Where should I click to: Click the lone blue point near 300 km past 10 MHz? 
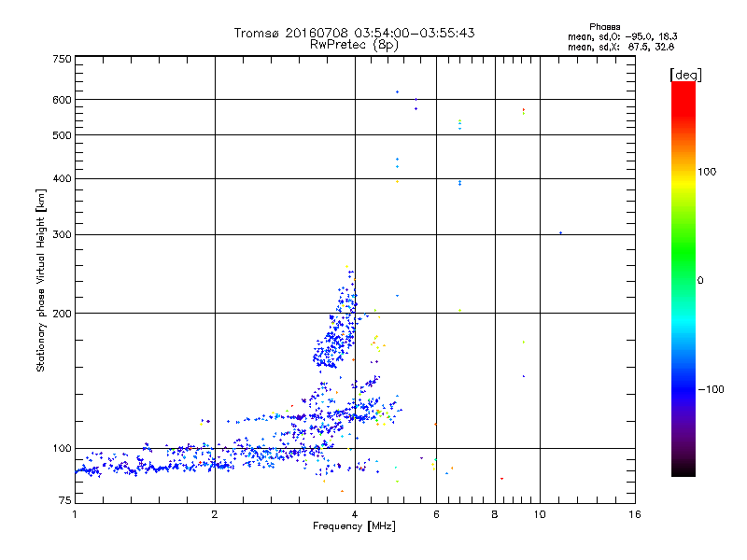point(561,232)
